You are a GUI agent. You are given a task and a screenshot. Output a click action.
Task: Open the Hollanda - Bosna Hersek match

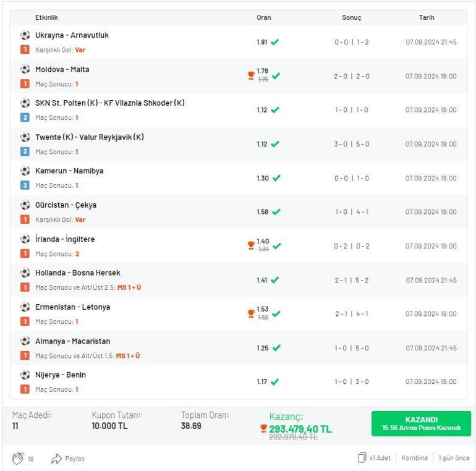click(78, 273)
